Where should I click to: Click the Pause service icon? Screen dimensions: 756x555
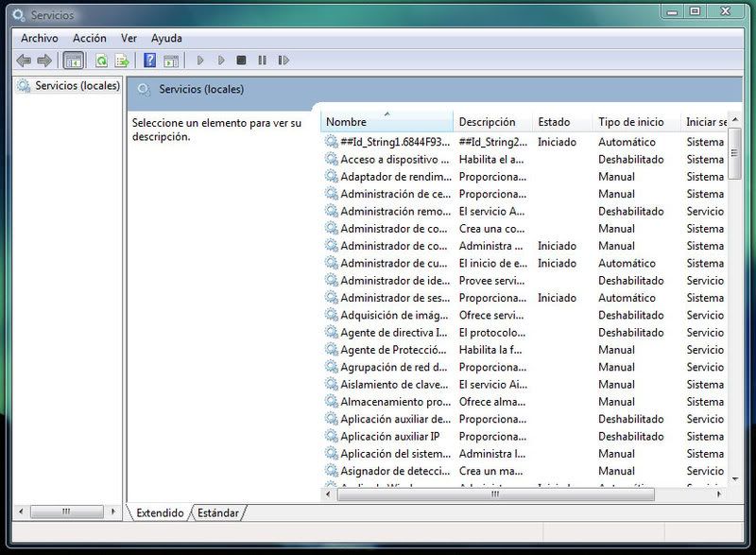pyautogui.click(x=263, y=61)
